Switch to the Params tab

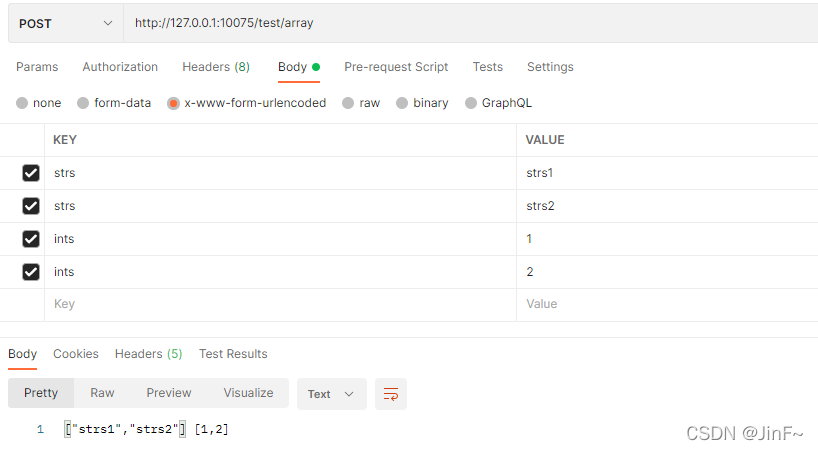37,67
